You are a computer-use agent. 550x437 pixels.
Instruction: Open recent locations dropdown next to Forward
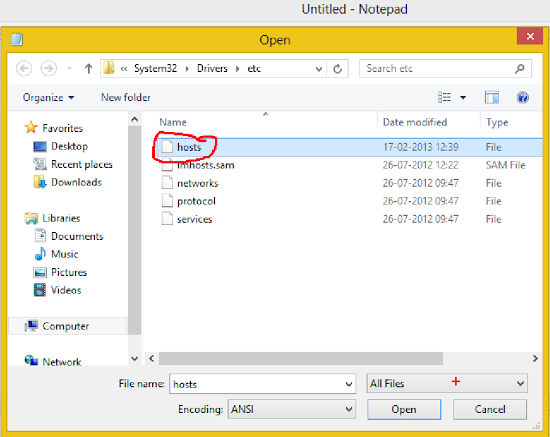coord(69,68)
